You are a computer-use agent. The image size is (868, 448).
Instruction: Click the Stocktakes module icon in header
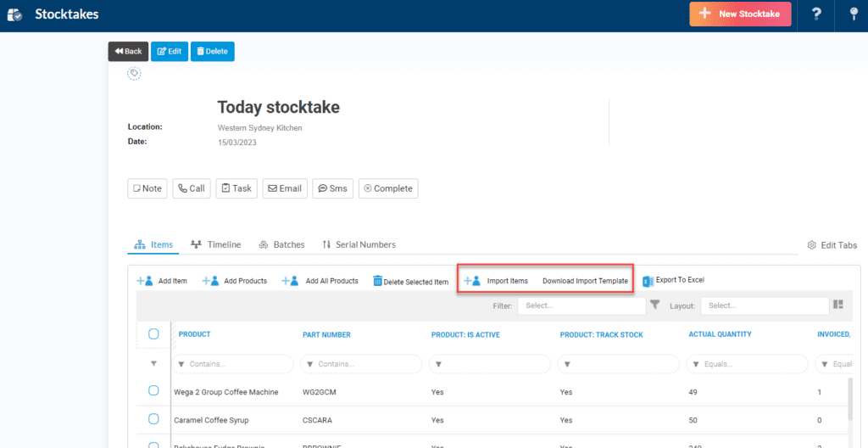pyautogui.click(x=15, y=14)
